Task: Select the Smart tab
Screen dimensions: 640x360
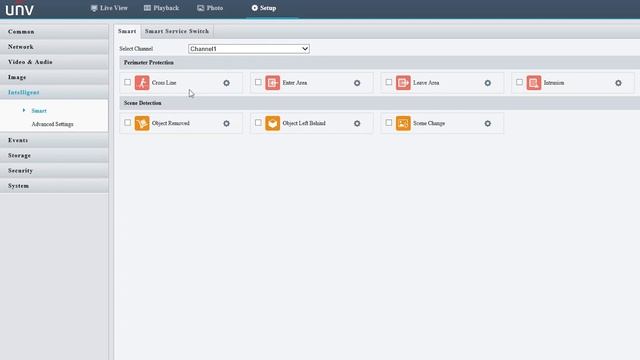Action: click(x=127, y=31)
